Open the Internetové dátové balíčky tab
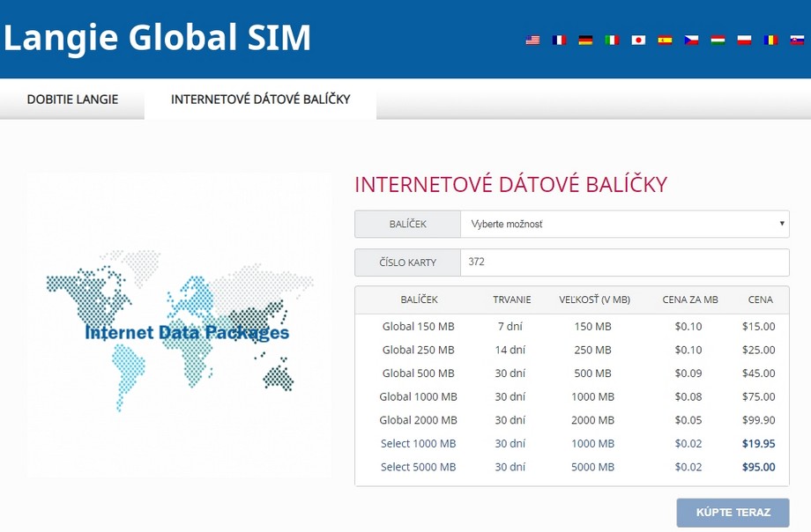Screen dimensions: 811x532 click(261, 100)
